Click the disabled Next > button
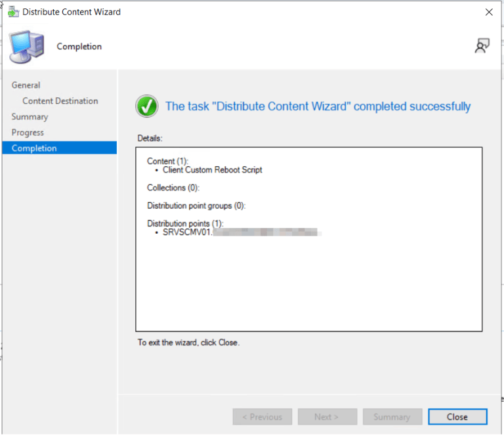Viewport: 504px width, 436px height. coord(327,417)
